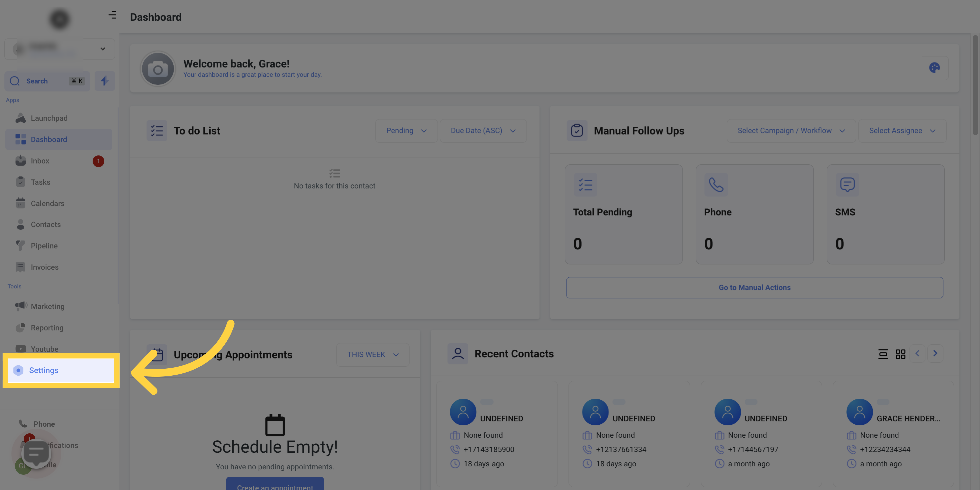Click avatar of contact with +17144567197

tap(727, 412)
